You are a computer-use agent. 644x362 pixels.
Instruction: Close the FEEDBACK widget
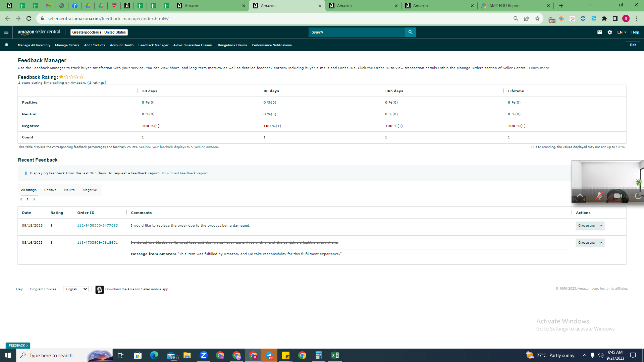pyautogui.click(x=27, y=346)
